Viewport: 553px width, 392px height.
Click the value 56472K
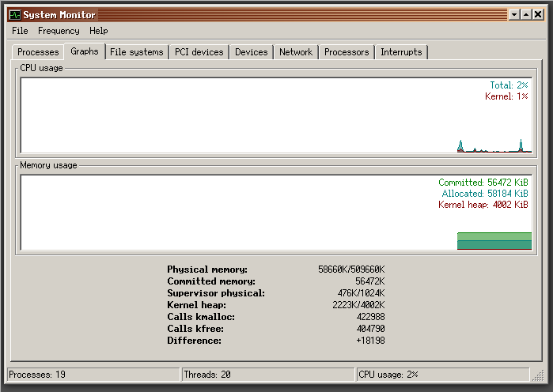[x=370, y=281]
